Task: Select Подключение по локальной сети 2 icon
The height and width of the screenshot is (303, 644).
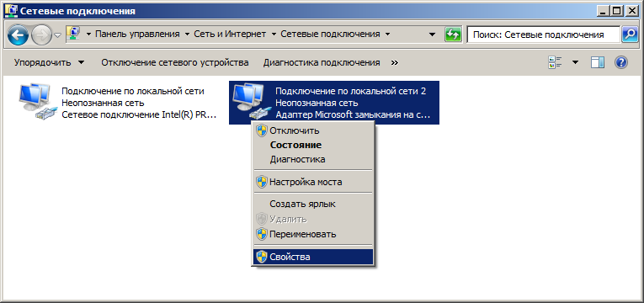Action: (251, 102)
